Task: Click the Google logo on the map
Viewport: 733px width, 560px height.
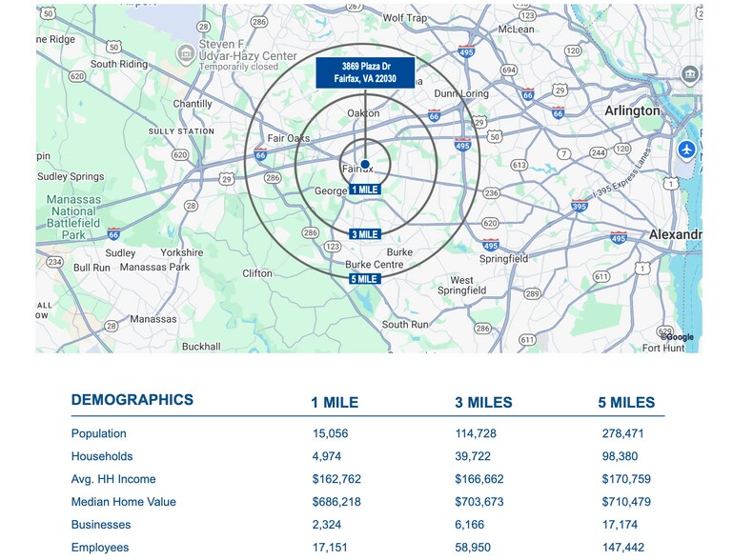Action: click(677, 336)
